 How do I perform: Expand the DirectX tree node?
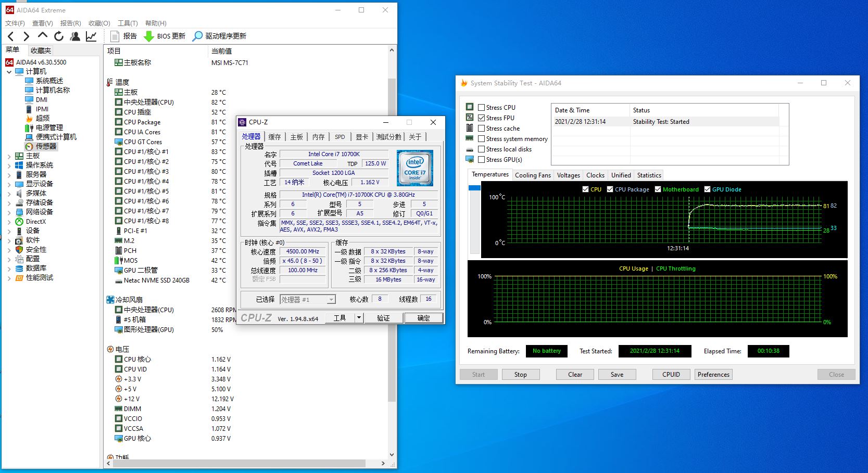[x=9, y=222]
